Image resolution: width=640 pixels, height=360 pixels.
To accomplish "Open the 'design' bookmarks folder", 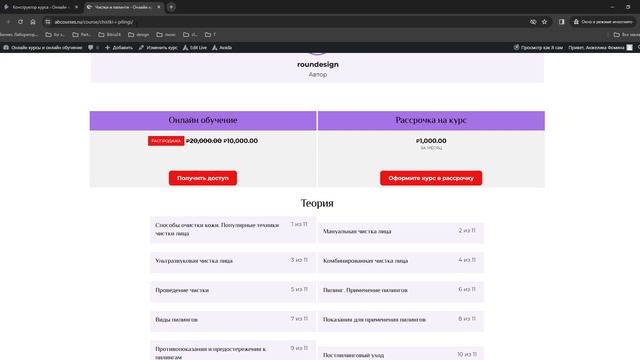I will tap(139, 35).
